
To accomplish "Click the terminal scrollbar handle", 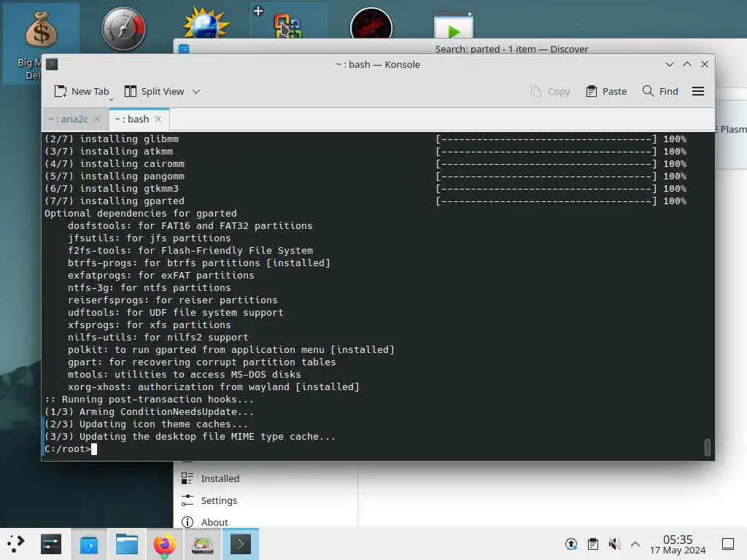I will (708, 448).
